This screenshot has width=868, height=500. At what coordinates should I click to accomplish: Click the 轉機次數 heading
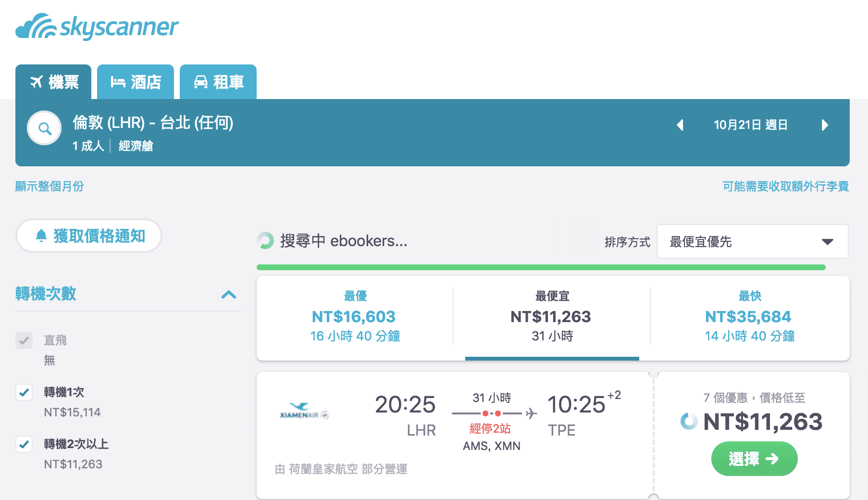(x=46, y=293)
